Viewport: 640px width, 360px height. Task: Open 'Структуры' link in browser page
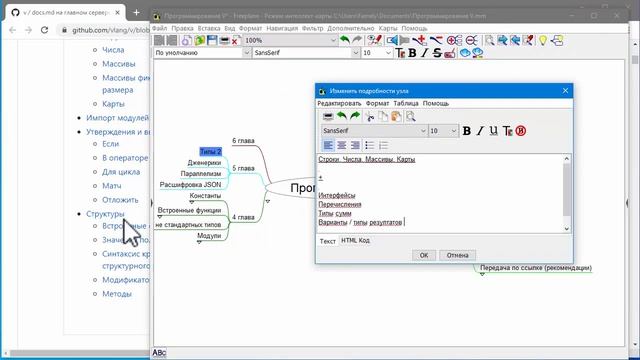pos(105,214)
